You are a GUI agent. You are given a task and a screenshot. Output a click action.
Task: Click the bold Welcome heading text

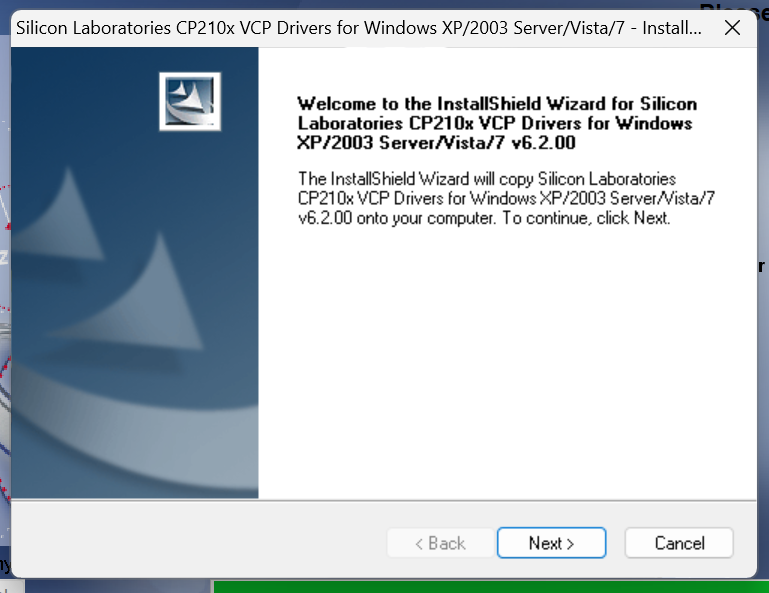(x=497, y=123)
